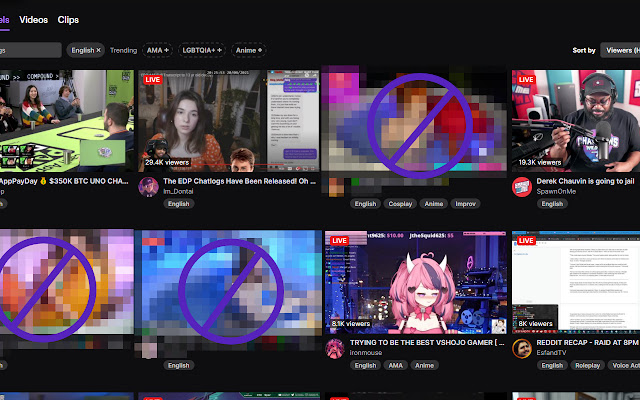Open the SpawnOnMe stream thumbnail

[576, 121]
